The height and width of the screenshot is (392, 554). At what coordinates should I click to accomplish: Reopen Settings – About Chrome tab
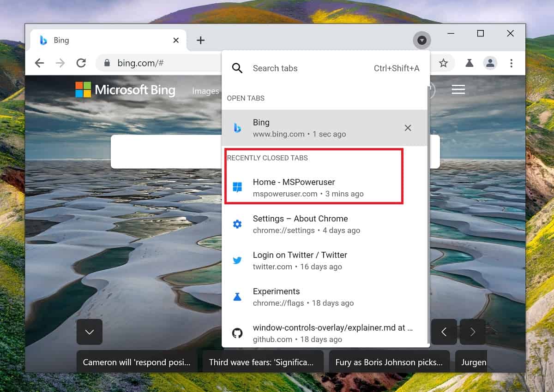coord(325,224)
